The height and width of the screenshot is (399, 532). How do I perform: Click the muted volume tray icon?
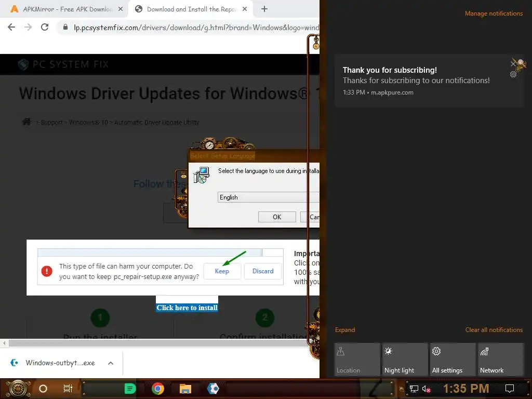(x=426, y=389)
